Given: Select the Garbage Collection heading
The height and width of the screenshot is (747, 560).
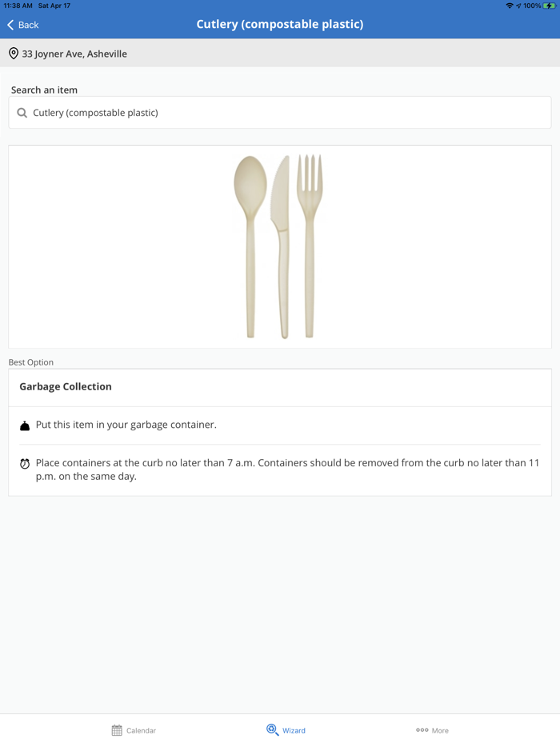Looking at the screenshot, I should click(66, 386).
